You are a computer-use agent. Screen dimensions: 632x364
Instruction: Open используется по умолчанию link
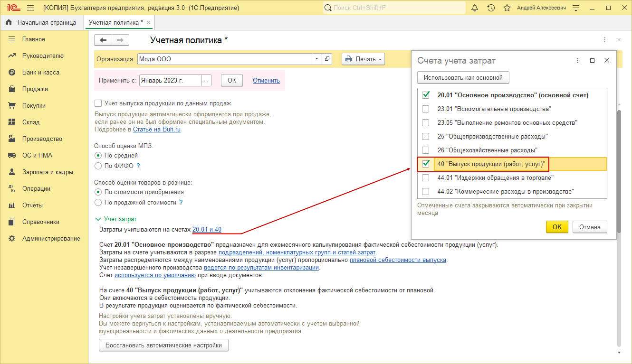(x=155, y=275)
